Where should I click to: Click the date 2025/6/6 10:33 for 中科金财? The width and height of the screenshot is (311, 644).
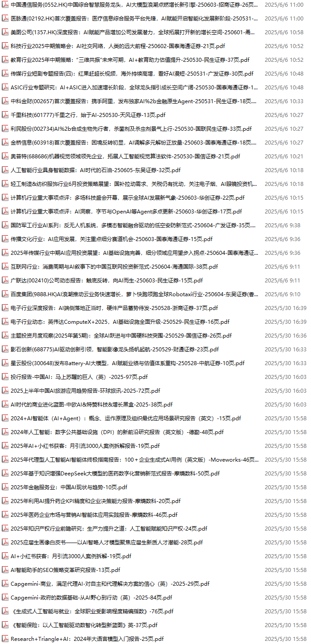(x=284, y=101)
